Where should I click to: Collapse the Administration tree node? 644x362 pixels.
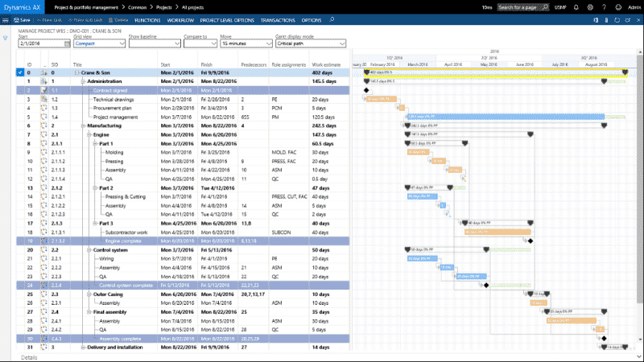coord(83,81)
